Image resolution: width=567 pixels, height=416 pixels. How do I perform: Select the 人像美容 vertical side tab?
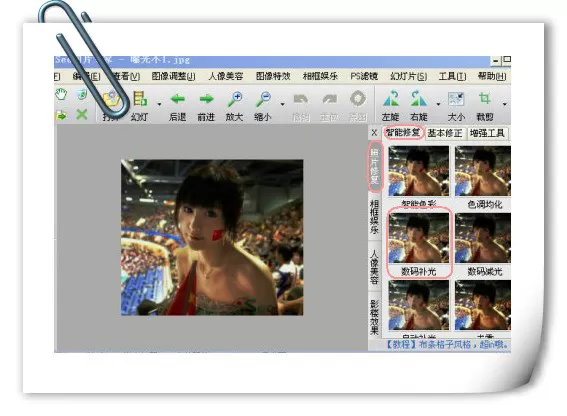(x=375, y=267)
